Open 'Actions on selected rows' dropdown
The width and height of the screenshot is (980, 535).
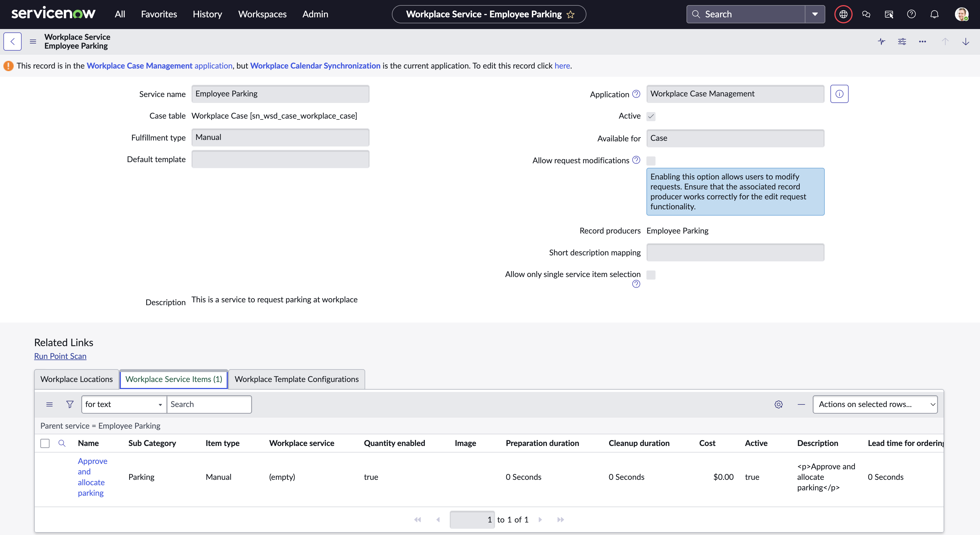[875, 404]
